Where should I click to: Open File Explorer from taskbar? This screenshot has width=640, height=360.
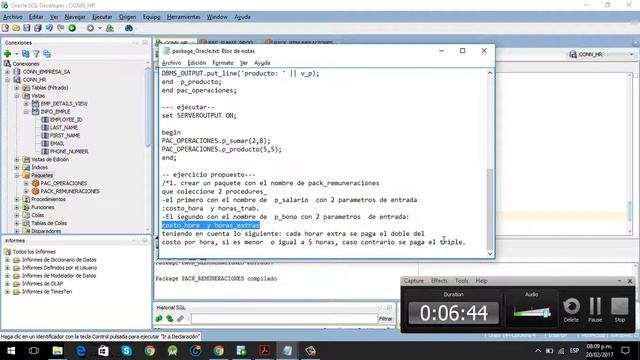pyautogui.click(x=58, y=351)
